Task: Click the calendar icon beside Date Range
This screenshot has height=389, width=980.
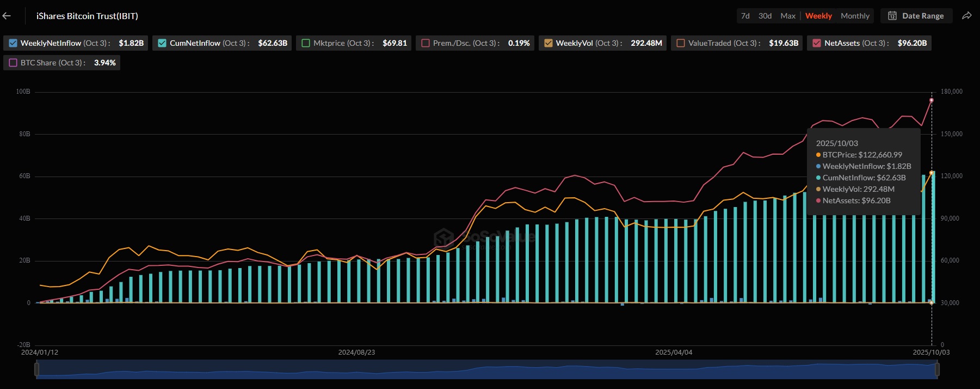Action: [892, 16]
